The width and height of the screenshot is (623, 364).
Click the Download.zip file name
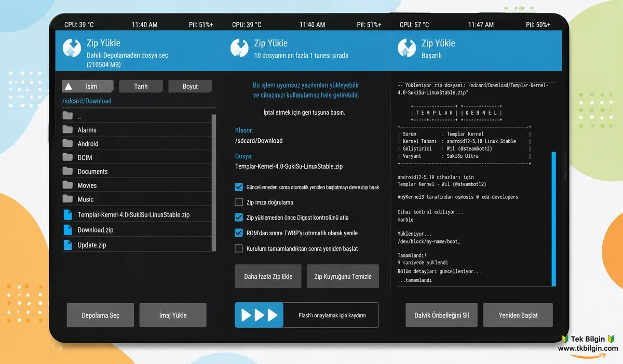pos(96,230)
